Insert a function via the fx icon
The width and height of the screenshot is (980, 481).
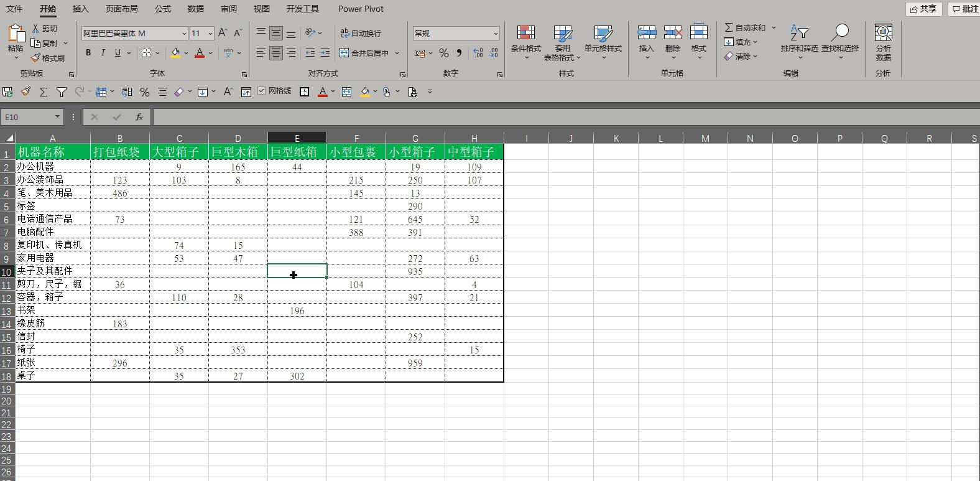point(139,117)
